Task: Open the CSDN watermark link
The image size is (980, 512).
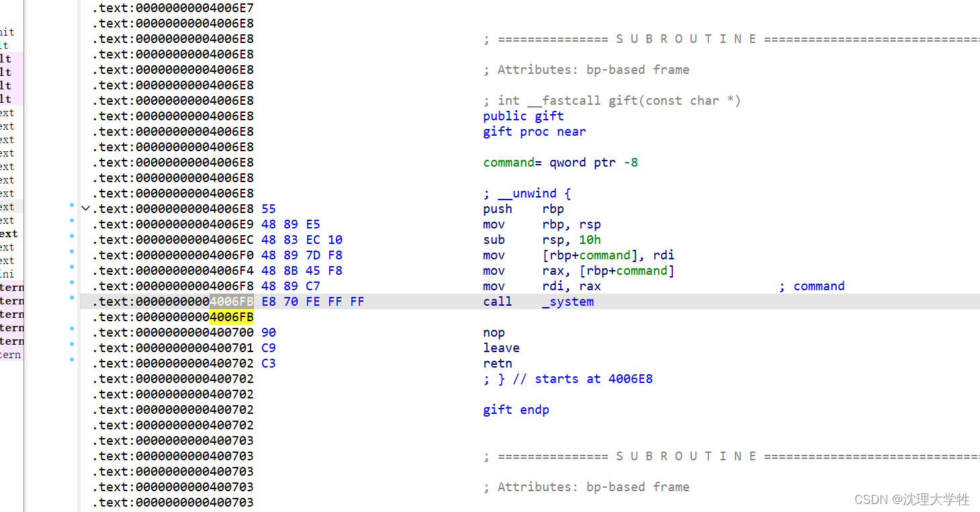Action: coord(910,499)
